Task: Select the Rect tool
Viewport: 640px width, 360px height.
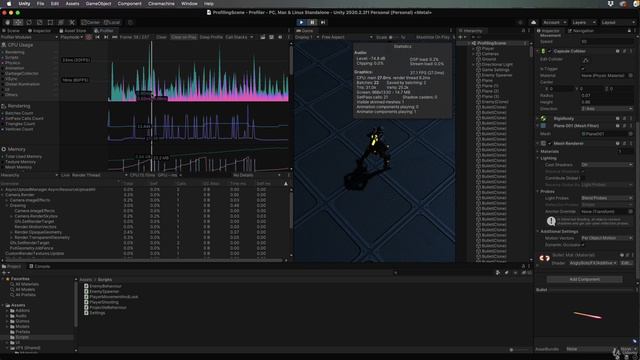Action: [x=50, y=22]
